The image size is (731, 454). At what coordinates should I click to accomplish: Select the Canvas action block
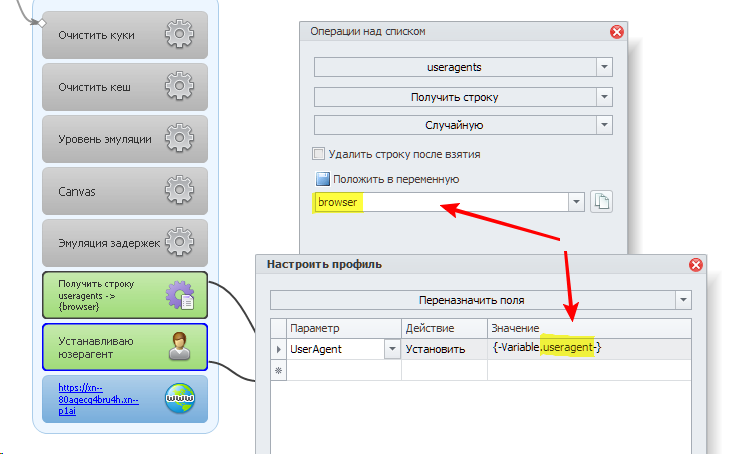[x=124, y=191]
